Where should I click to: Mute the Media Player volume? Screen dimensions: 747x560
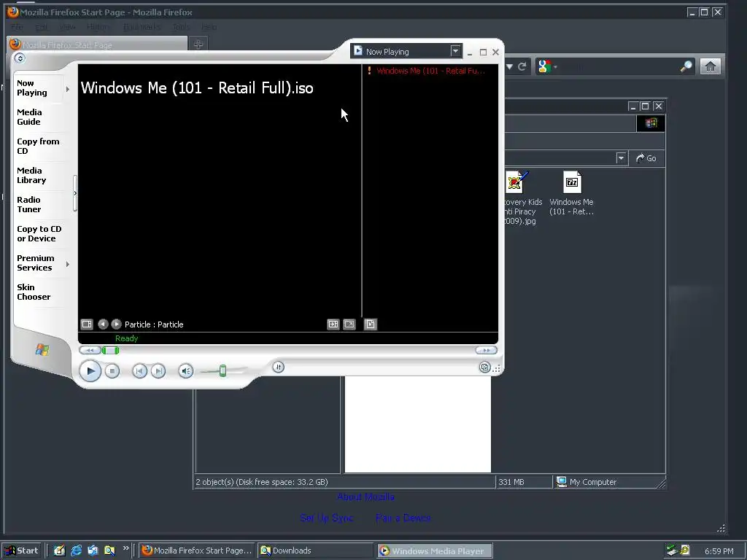(x=186, y=371)
